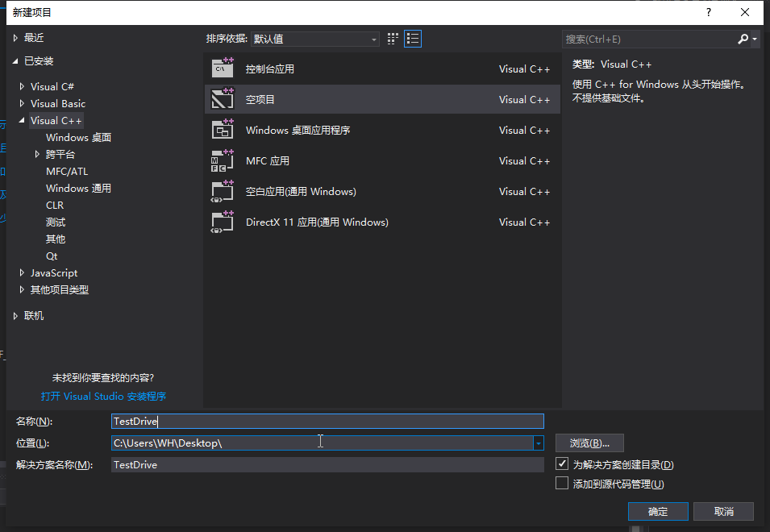
Task: Select the Windows 桌面应用程序 template name
Action: [x=298, y=130]
